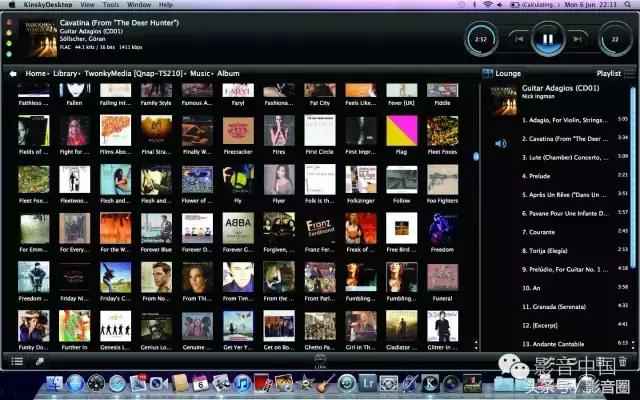Image resolution: width=640 pixels, height=400 pixels.
Task: Click the Linn logo in the bottom bar
Action: [x=320, y=361]
